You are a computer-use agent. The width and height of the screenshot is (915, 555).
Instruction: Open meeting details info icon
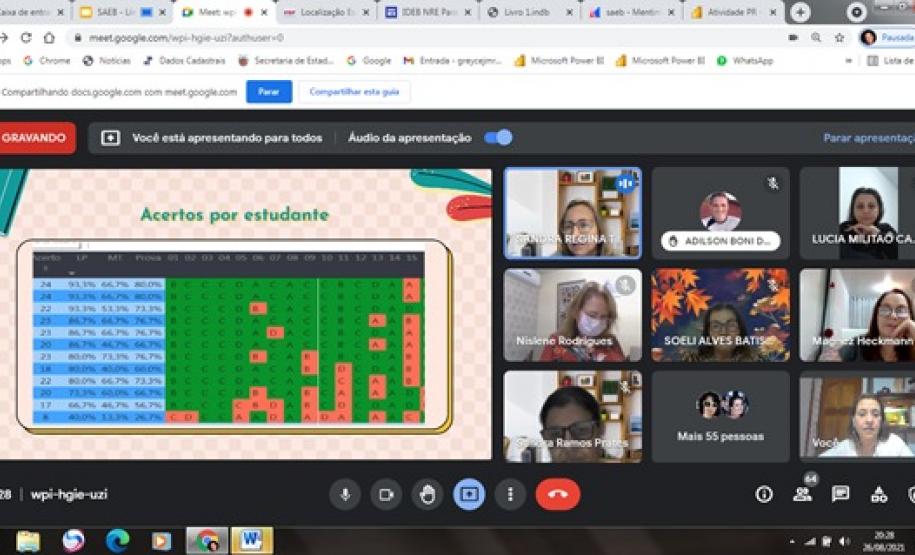[x=764, y=494]
